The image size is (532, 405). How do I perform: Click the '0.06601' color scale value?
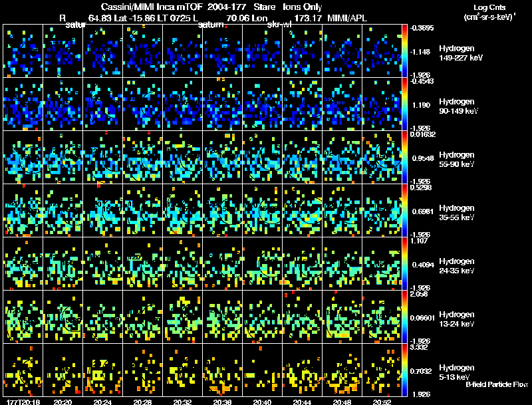(x=422, y=318)
